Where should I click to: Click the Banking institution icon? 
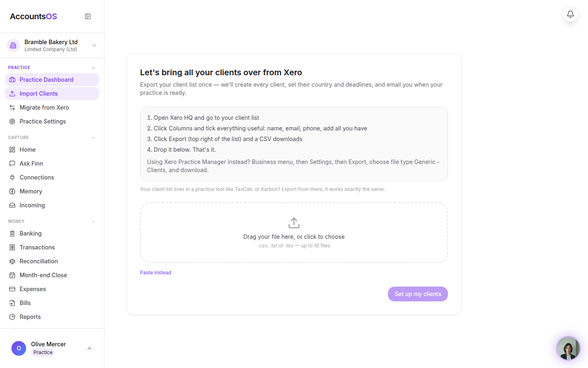click(x=12, y=233)
